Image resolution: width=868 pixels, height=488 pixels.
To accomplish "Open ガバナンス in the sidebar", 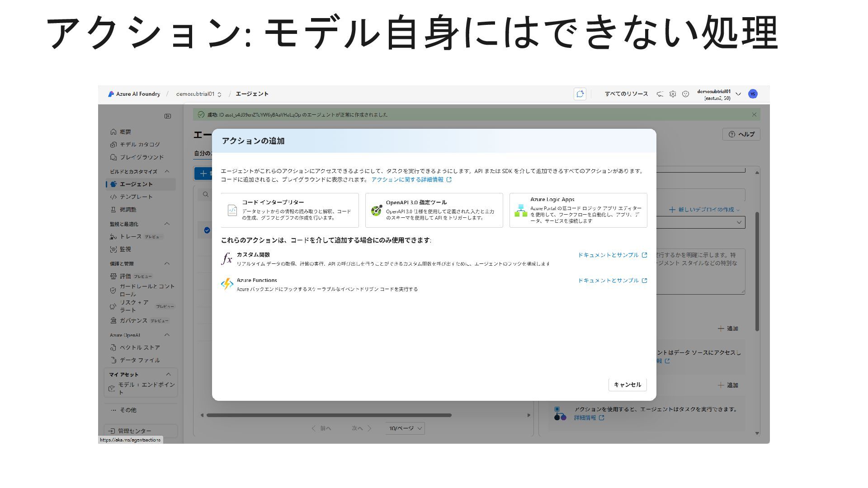I will point(140,320).
